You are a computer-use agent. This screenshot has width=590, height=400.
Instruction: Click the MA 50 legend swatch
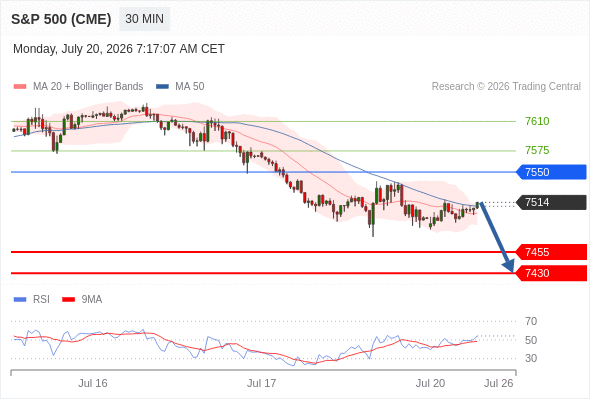[162, 87]
